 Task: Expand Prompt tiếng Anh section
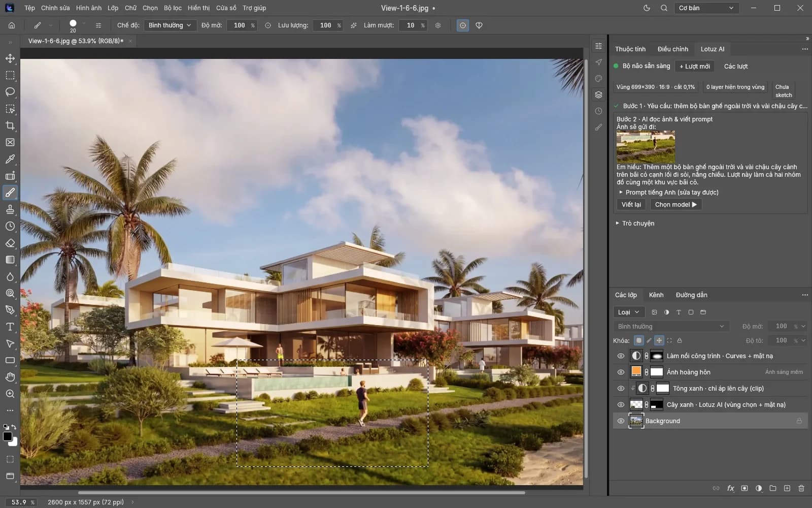click(669, 193)
